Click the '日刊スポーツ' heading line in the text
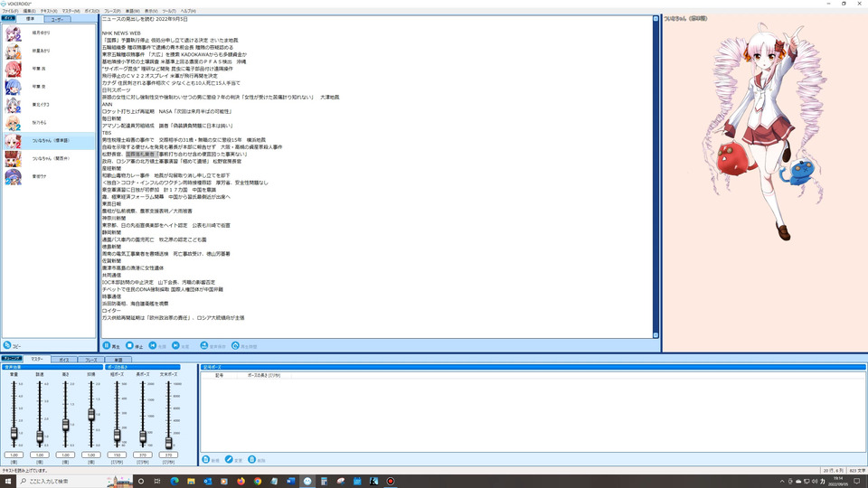Screen dimensions: 868x488 click(117, 90)
